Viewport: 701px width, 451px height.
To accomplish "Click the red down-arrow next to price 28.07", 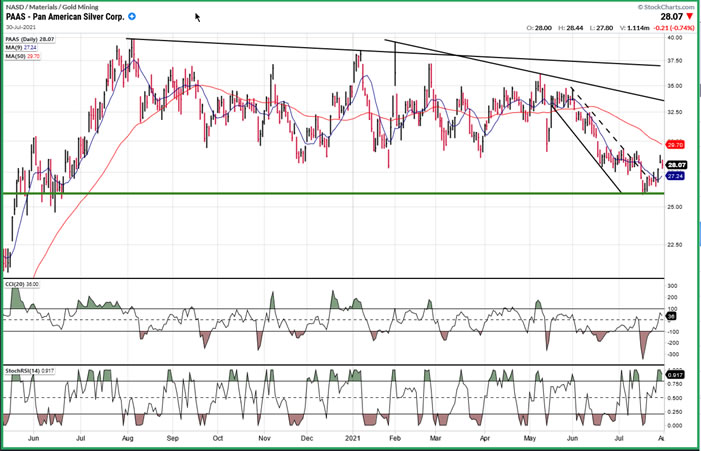I will (692, 17).
